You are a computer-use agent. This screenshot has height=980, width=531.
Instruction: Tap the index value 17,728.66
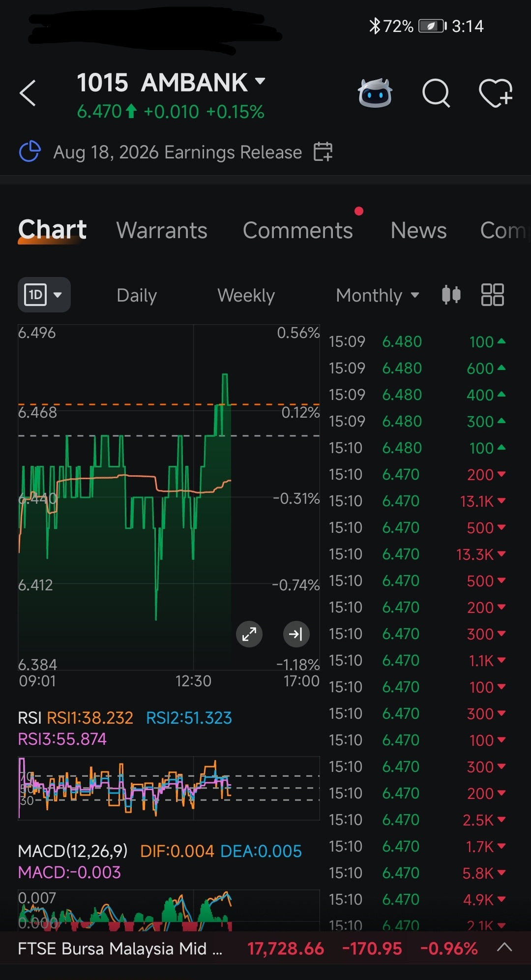point(286,948)
